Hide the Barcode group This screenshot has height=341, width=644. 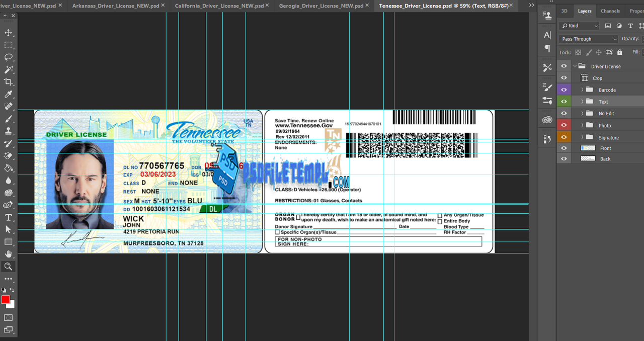pos(564,90)
